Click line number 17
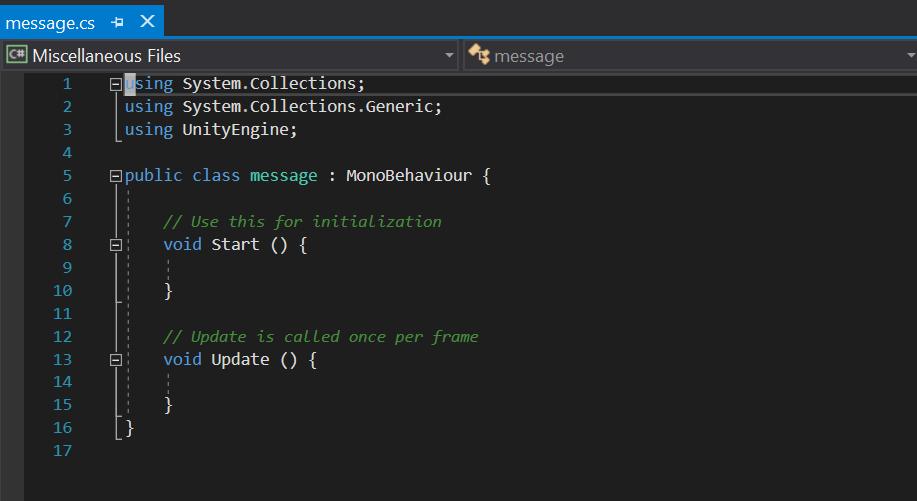 [65, 451]
